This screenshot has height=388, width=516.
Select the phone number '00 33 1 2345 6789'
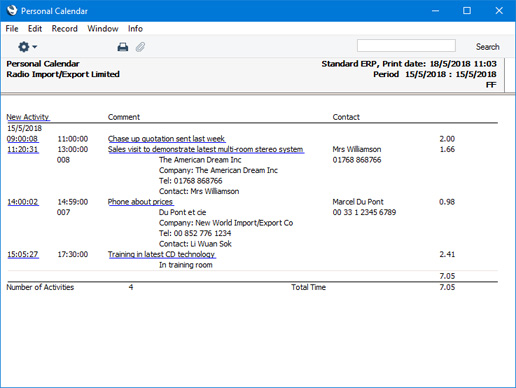point(364,212)
